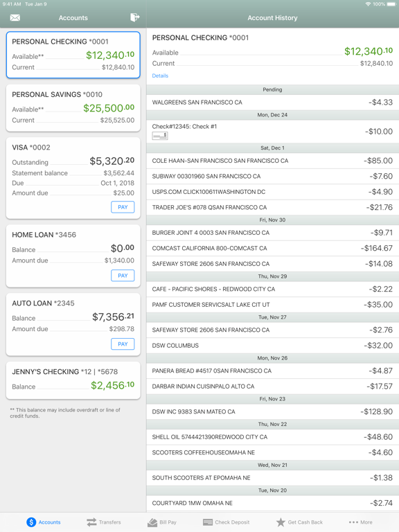Open the check image thumbnail for Check#12345
Viewport: 399px width, 532px height.
pyautogui.click(x=160, y=136)
